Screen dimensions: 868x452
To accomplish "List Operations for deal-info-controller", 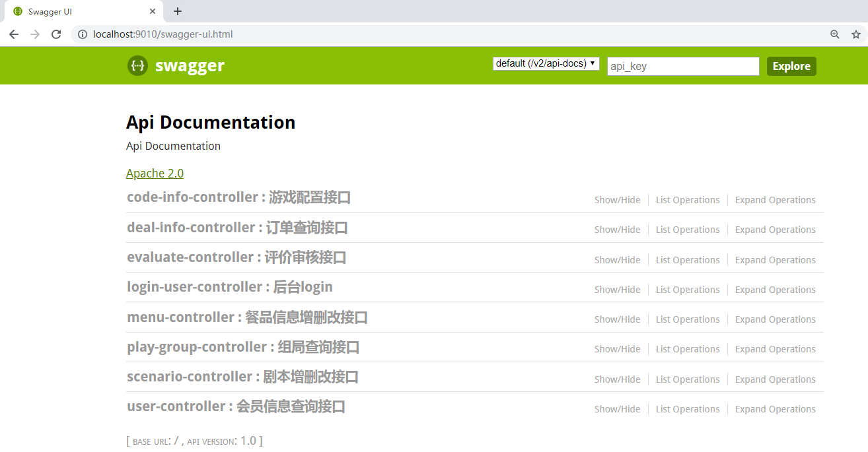I will click(x=688, y=230).
